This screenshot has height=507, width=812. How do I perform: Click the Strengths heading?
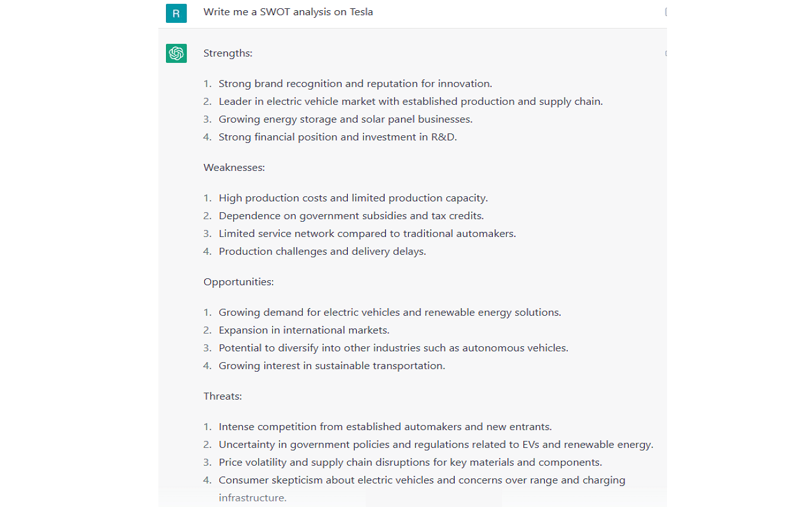(x=228, y=53)
